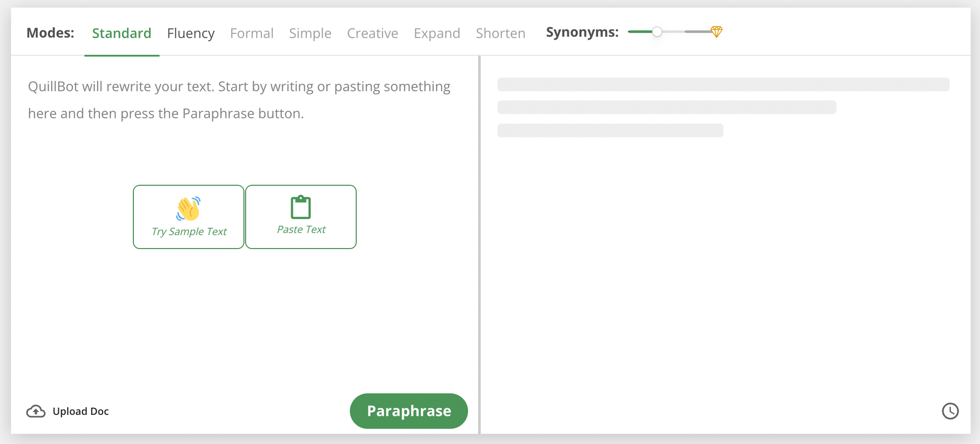
Task: Click the premium diamond icon
Action: click(717, 32)
